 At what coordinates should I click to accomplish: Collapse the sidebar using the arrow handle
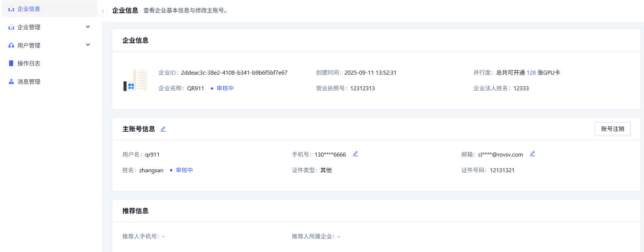pos(103,11)
